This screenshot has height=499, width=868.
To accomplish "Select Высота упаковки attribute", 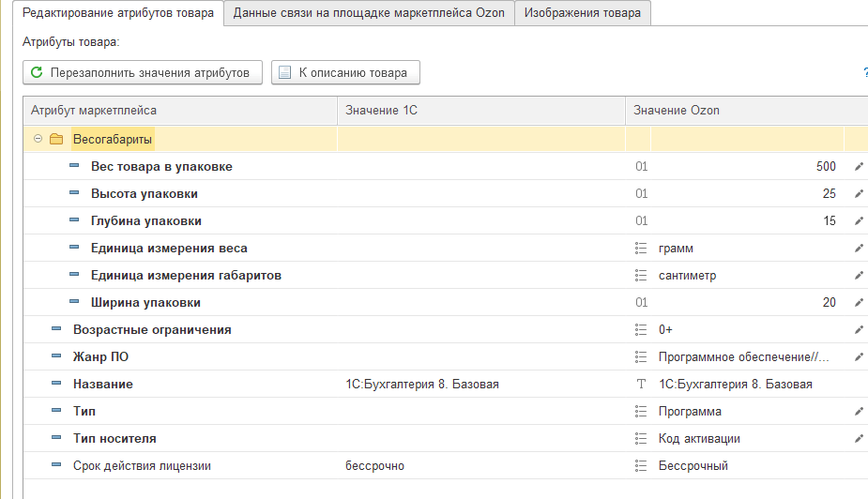I will [145, 193].
